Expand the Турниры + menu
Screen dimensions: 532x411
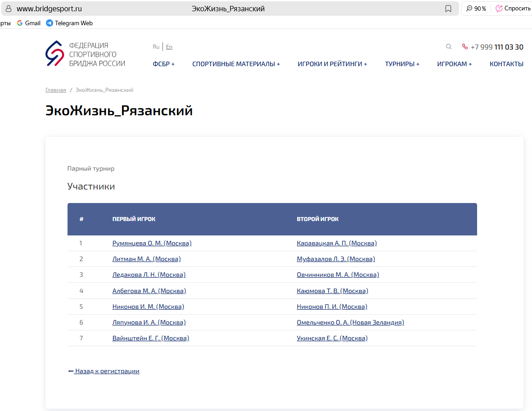point(402,64)
